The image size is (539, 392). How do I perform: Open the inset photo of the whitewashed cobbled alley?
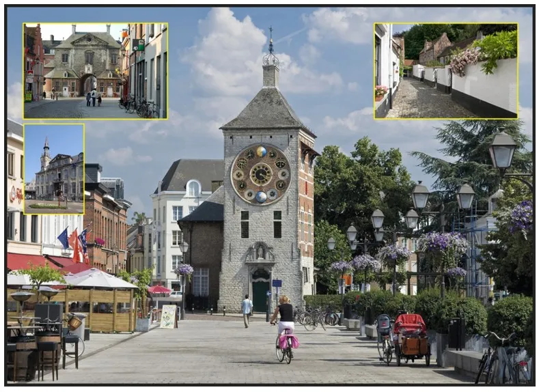tap(446, 71)
